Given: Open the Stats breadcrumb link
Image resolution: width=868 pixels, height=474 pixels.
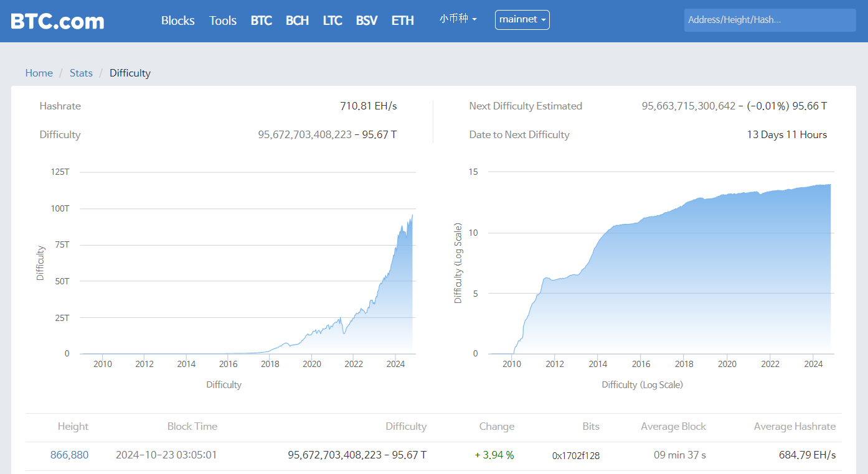Looking at the screenshot, I should [x=81, y=73].
